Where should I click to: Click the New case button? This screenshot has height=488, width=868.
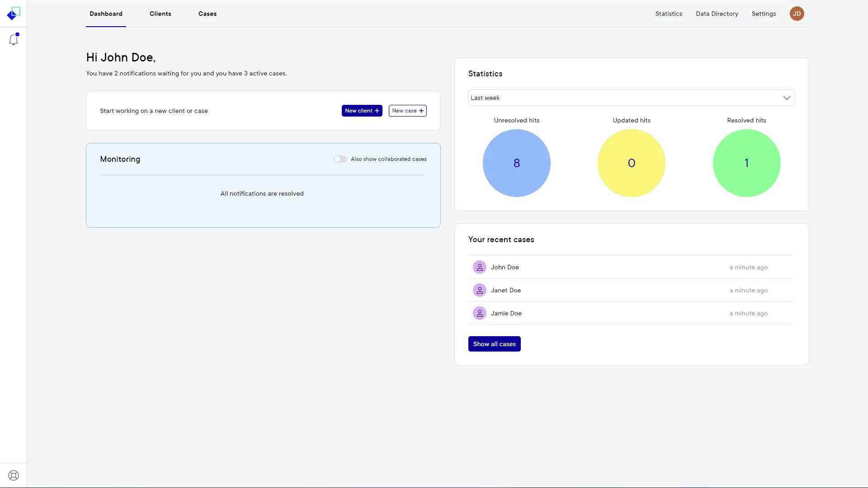coord(407,110)
